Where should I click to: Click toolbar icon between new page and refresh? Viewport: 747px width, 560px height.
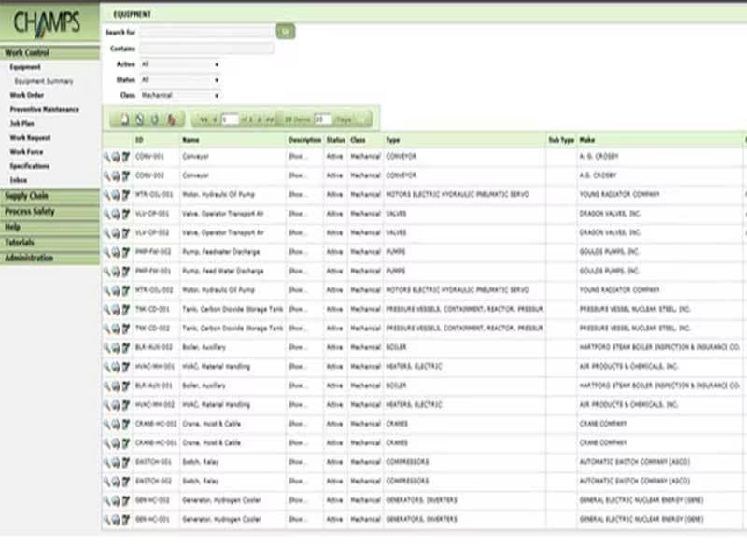click(x=139, y=119)
